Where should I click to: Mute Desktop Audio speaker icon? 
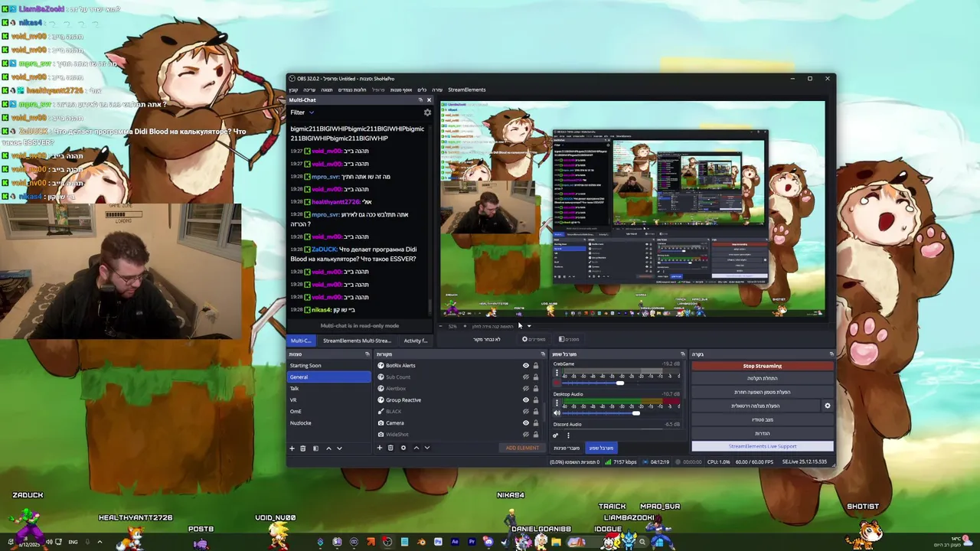tap(557, 413)
